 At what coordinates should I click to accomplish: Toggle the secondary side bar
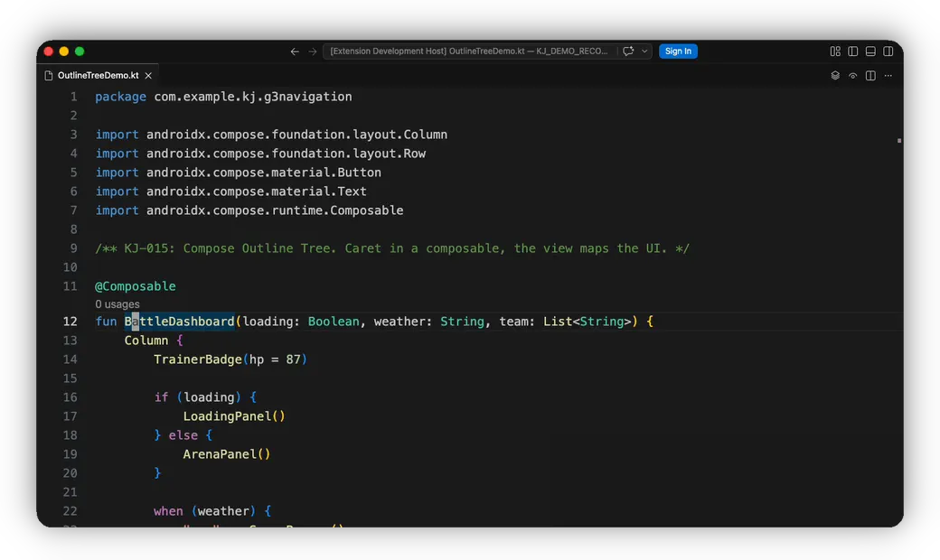(888, 51)
